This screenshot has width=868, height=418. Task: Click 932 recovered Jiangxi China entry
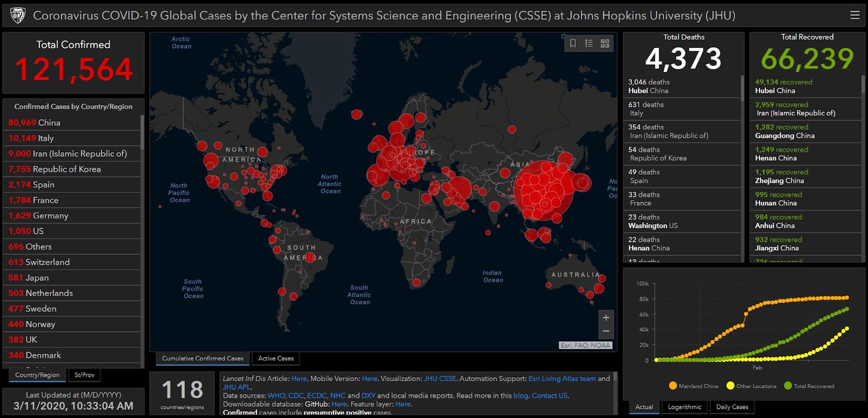point(806,244)
